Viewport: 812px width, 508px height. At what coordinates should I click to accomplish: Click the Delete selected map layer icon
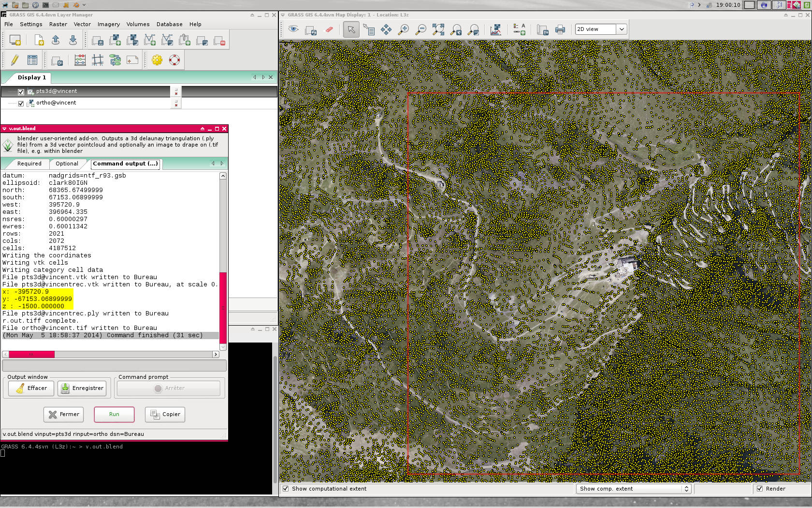click(219, 40)
